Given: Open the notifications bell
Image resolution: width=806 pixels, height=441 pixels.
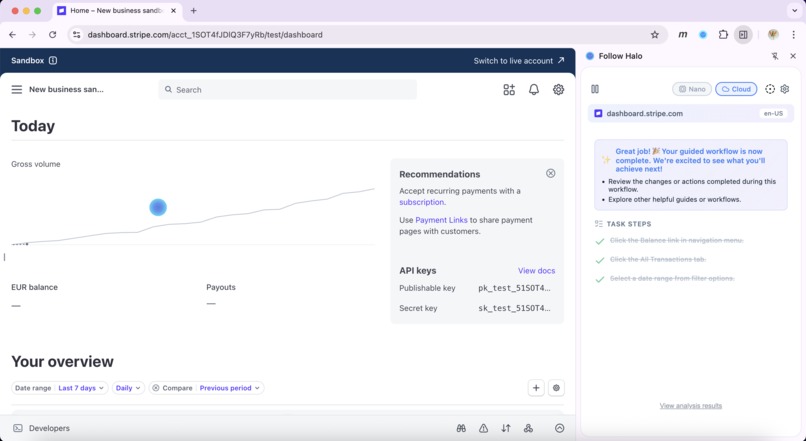Looking at the screenshot, I should pos(534,89).
